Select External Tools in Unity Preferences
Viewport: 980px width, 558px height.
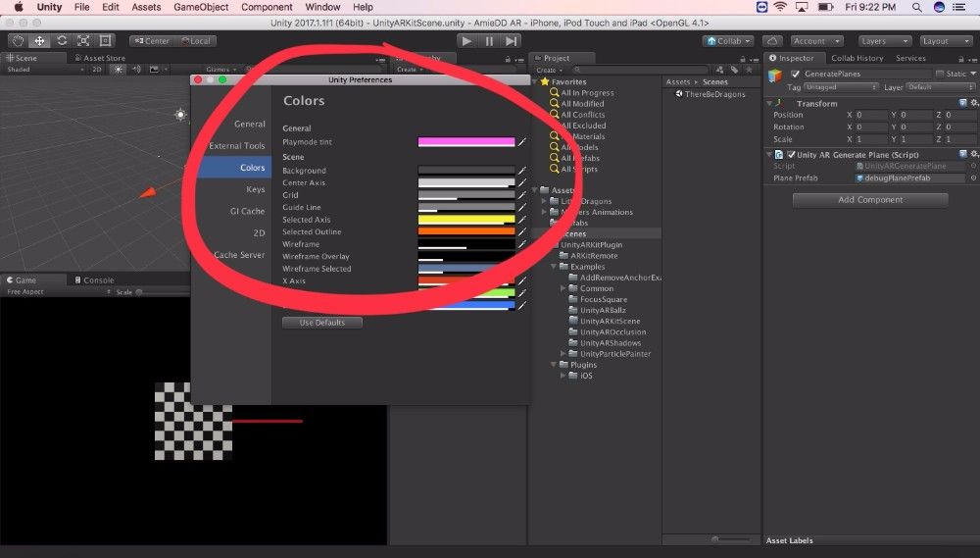point(237,146)
